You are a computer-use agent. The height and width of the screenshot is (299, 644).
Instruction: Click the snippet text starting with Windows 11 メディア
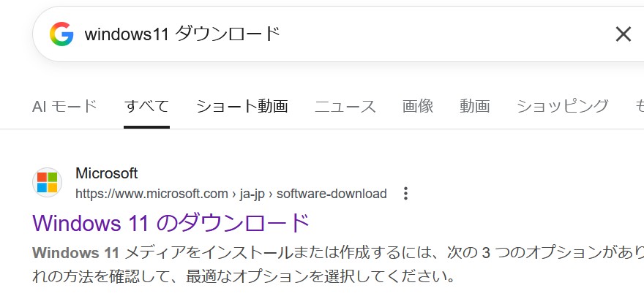(x=337, y=265)
